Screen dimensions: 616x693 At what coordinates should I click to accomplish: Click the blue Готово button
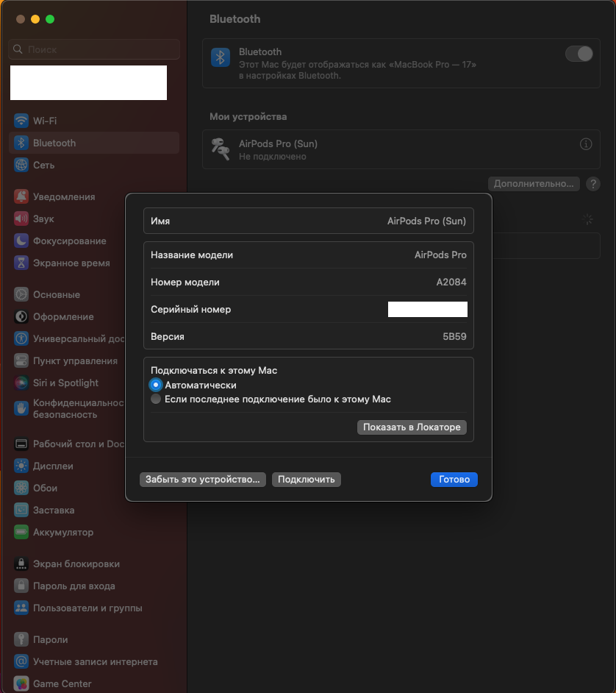pos(454,480)
